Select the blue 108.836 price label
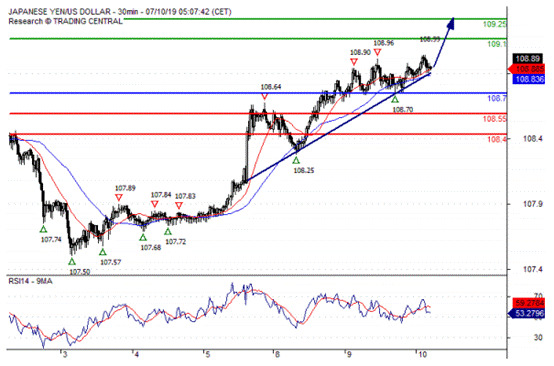This screenshot has height=366, width=554. (528, 79)
